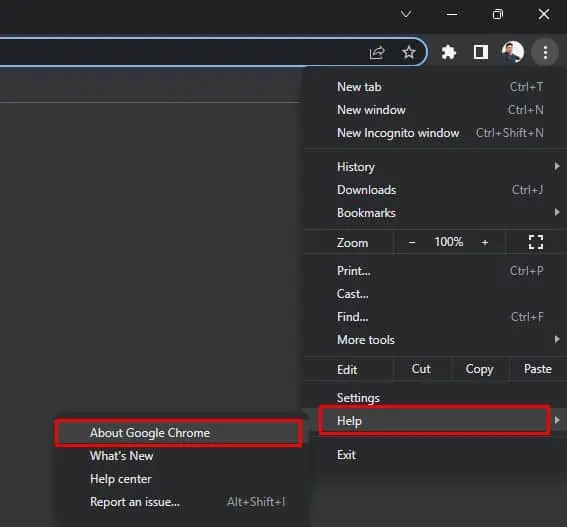Decrease zoom with the minus button
Viewport: 567px width, 527px height.
point(412,242)
